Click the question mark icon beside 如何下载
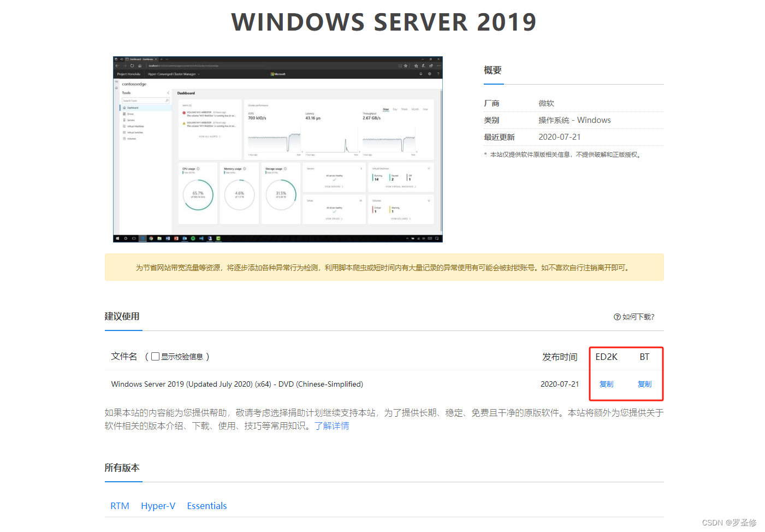The width and height of the screenshot is (765, 532). coord(617,317)
